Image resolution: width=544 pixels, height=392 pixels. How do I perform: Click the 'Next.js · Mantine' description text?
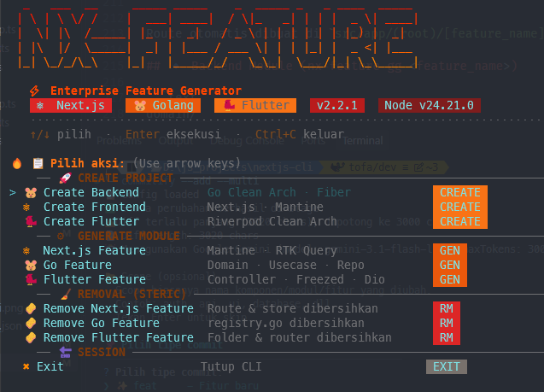[265, 207]
